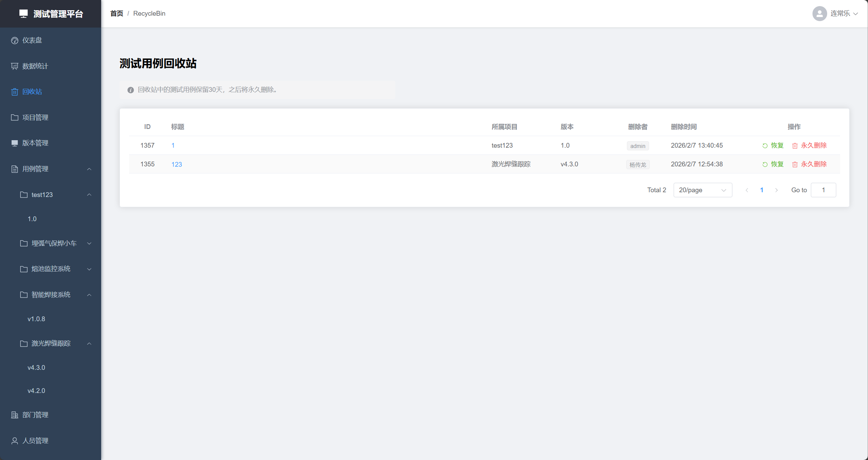The height and width of the screenshot is (460, 868).
Task: Click the data statistics chart icon
Action: tap(15, 66)
